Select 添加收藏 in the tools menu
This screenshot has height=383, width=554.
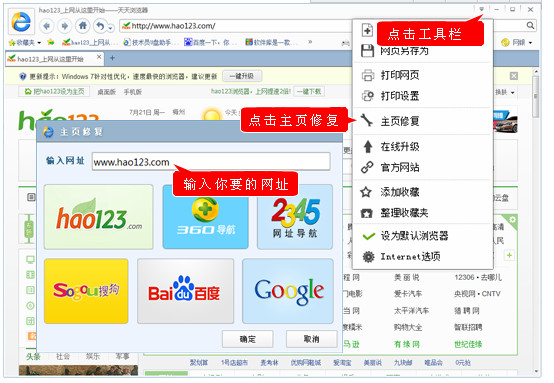[423, 192]
